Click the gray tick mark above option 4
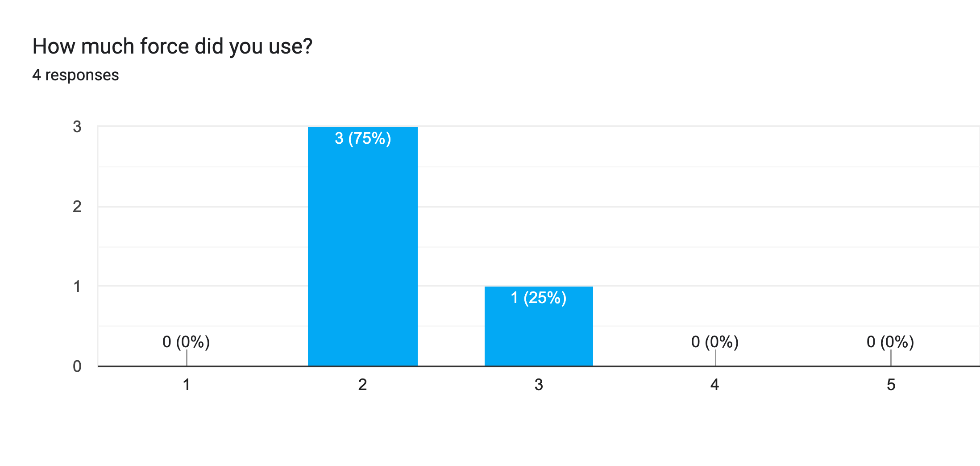Screen dimensions: 980x466 coord(715,358)
